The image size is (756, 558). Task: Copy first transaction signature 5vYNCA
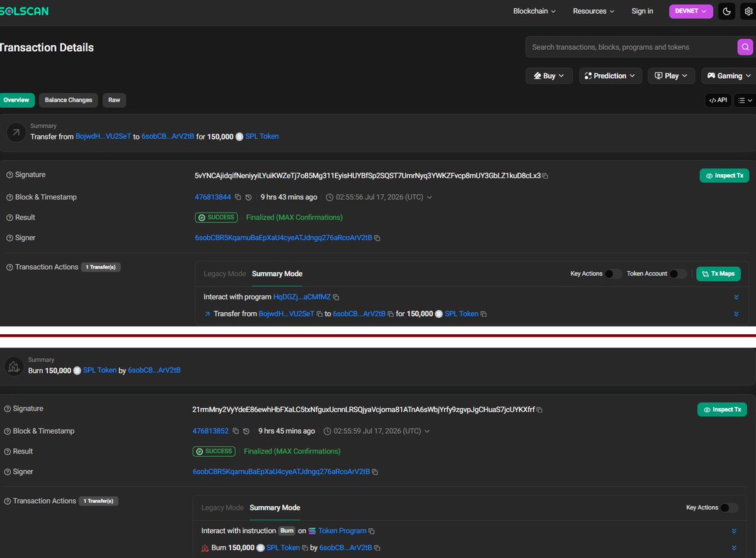[x=546, y=176]
